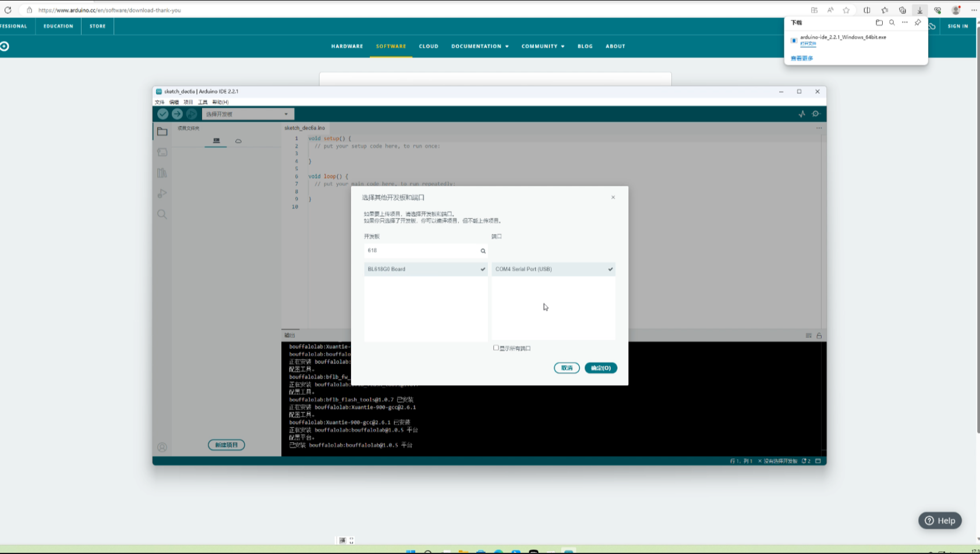980x554 pixels.
Task: Expand the COMMUNITY dropdown on website
Action: [x=543, y=46]
